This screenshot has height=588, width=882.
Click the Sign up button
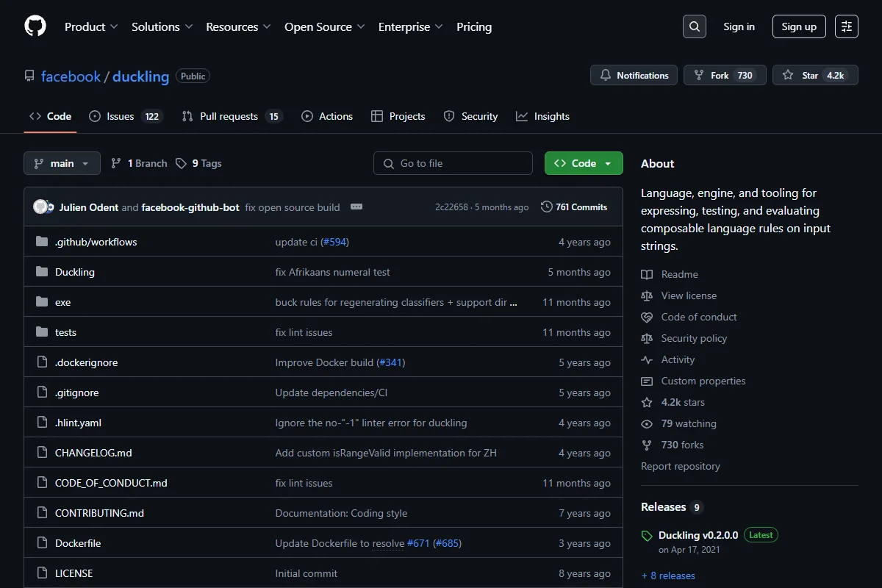pyautogui.click(x=799, y=26)
